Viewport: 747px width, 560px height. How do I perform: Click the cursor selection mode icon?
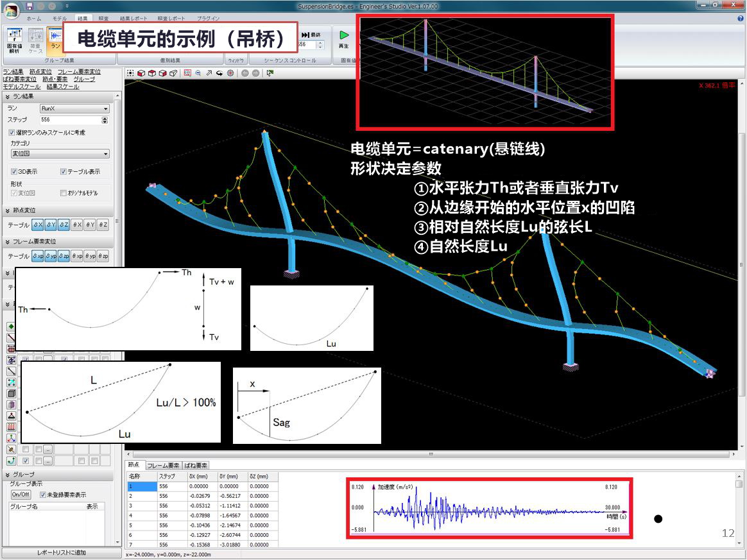pos(270,73)
